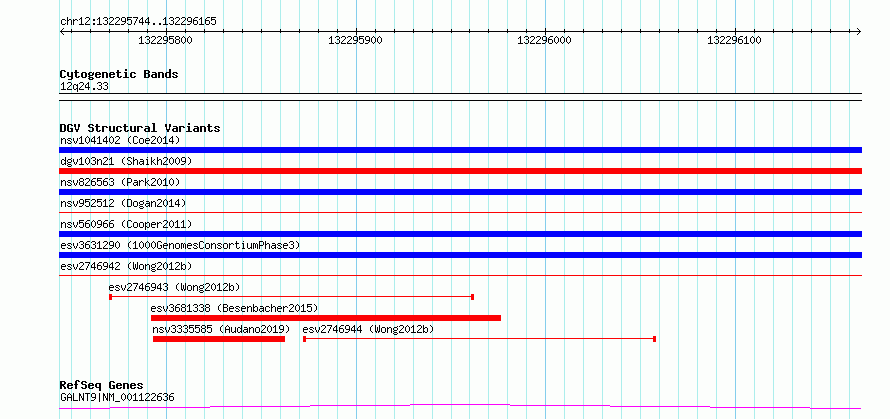This screenshot has height=419, width=890.
Task: Click the chr12:132295744..132296165 coordinate label
Action: coord(138,22)
